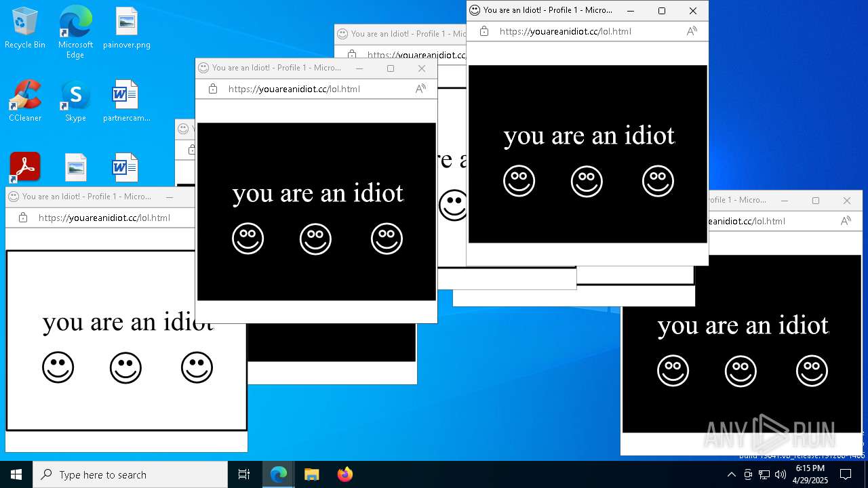Show hidden system tray icons
868x488 pixels.
731,474
